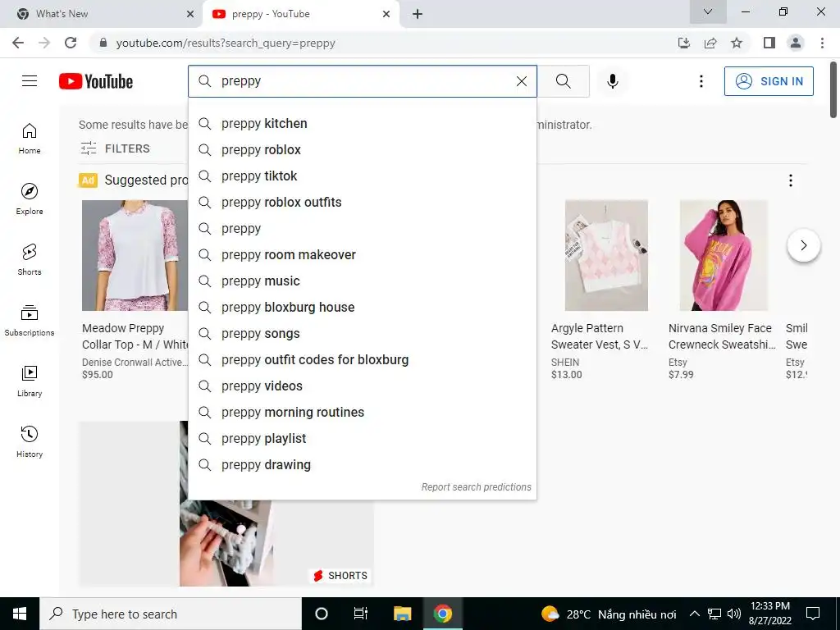This screenshot has width=840, height=630.
Task: Choose suggestion preppy roblox
Action: (x=362, y=150)
